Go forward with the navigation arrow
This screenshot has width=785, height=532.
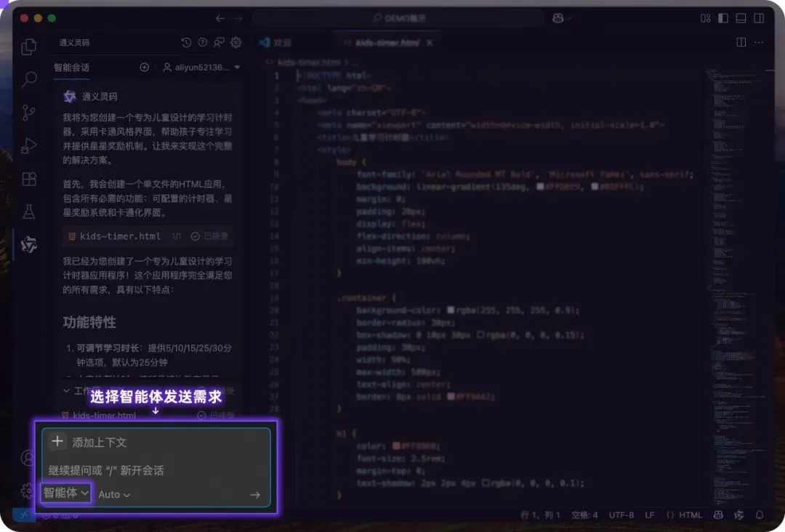[x=238, y=18]
